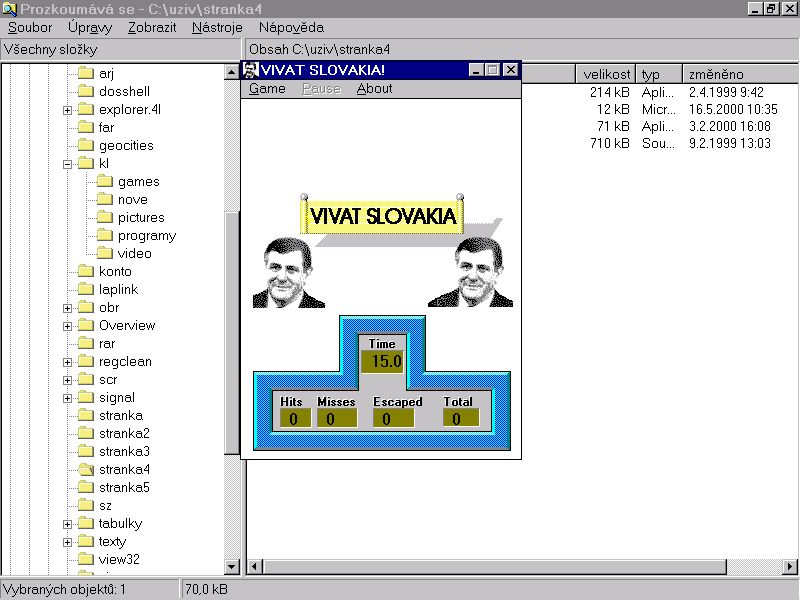
Task: Click the Explorer window icon in title bar
Action: (10, 9)
